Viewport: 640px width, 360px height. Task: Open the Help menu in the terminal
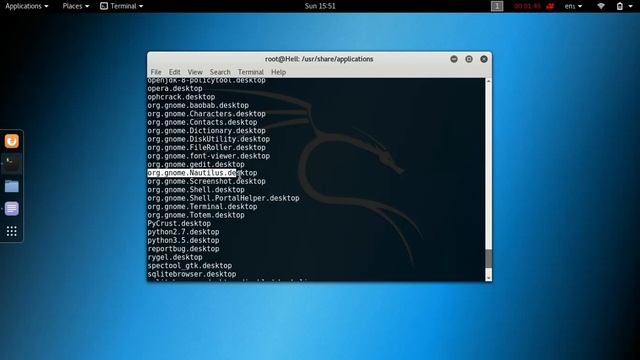tap(278, 72)
